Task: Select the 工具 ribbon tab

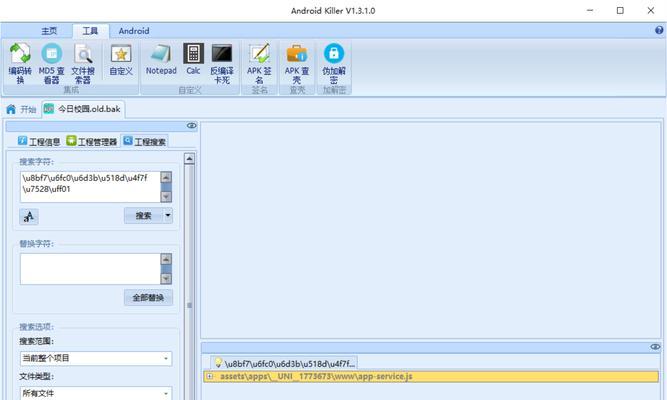Action: point(90,31)
